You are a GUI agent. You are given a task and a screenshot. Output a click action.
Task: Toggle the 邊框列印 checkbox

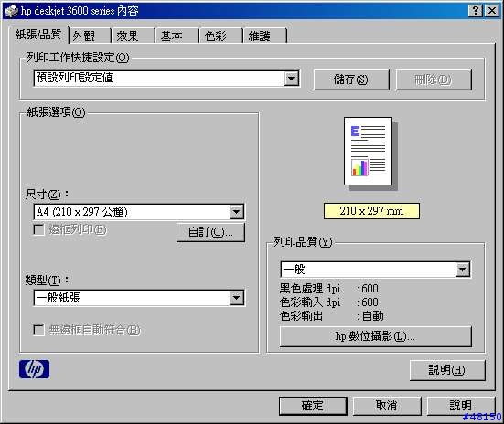point(39,229)
